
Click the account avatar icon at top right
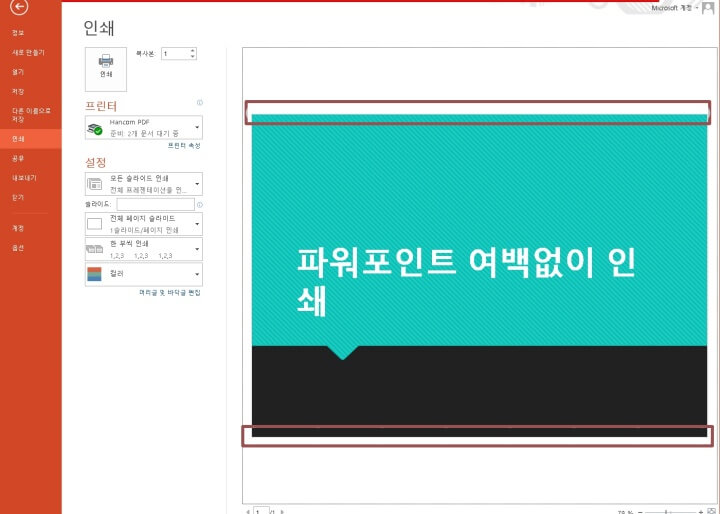[x=708, y=8]
